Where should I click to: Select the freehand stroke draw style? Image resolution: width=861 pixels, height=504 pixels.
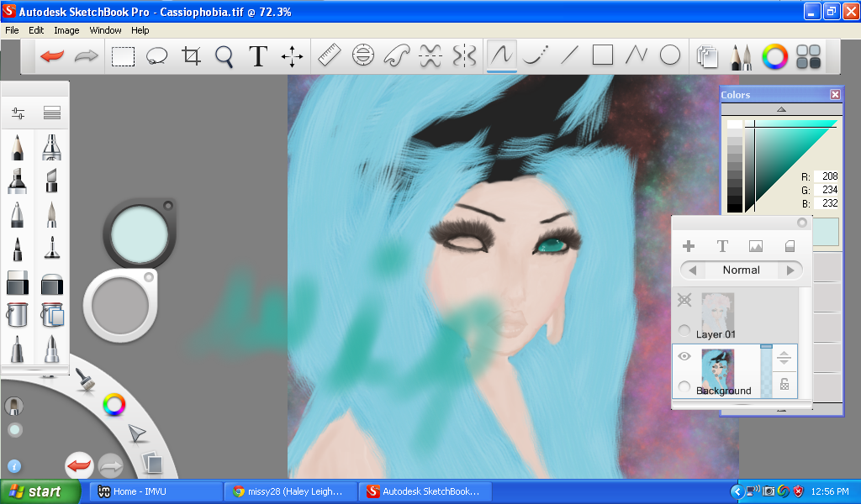coord(501,55)
